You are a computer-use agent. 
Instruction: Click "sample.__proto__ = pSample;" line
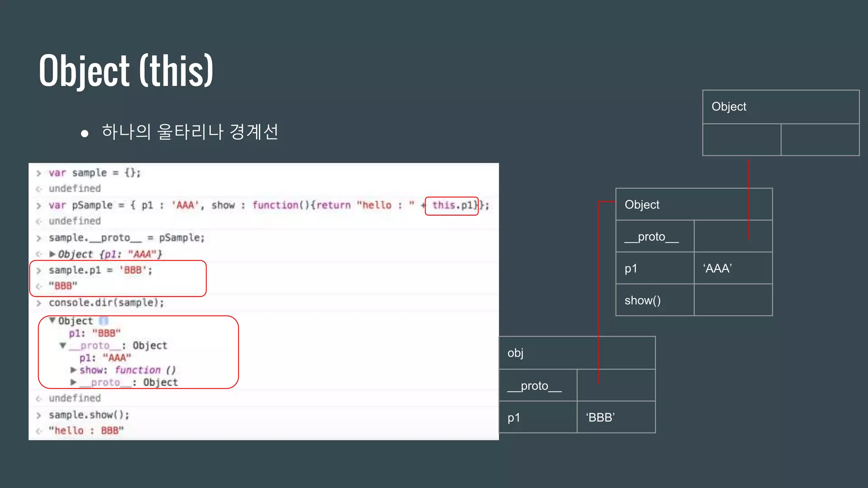coord(127,238)
